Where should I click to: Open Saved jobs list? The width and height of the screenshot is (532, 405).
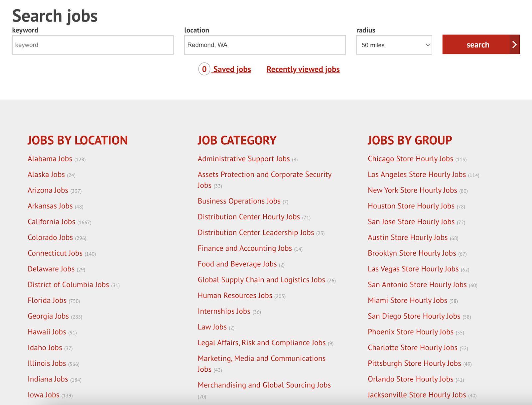(x=232, y=69)
